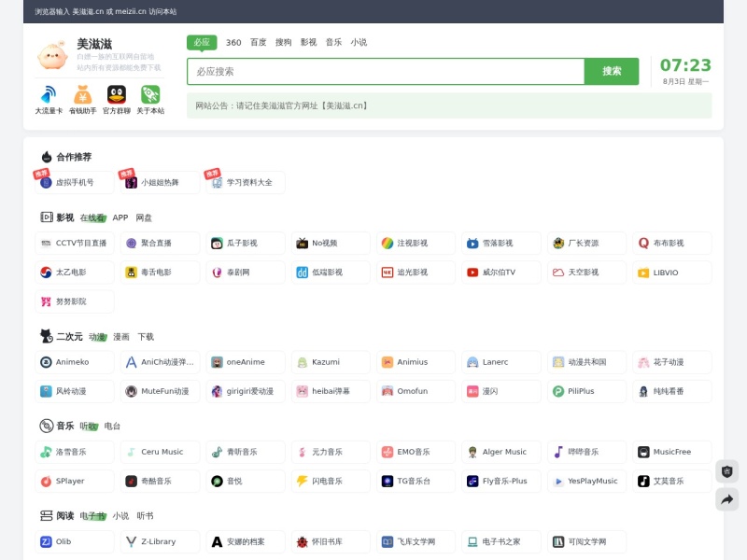Open oneAnime site card
The width and height of the screenshot is (747, 560).
tap(246, 362)
